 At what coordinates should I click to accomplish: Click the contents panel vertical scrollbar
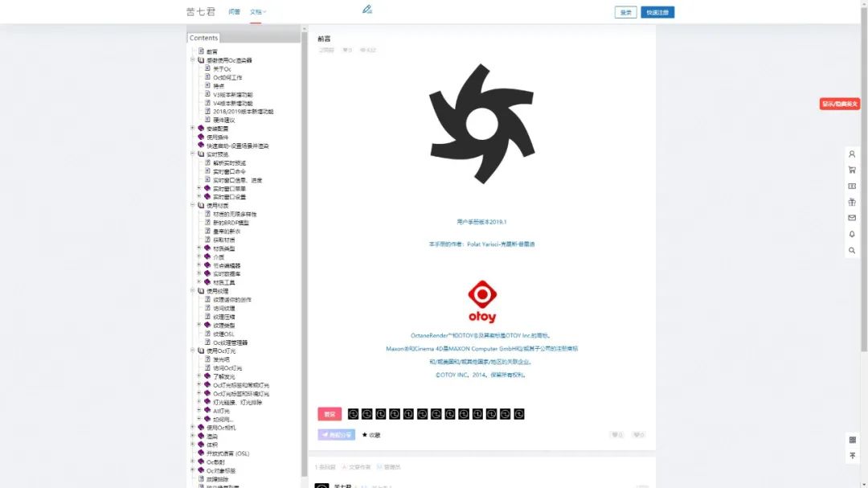click(x=304, y=255)
